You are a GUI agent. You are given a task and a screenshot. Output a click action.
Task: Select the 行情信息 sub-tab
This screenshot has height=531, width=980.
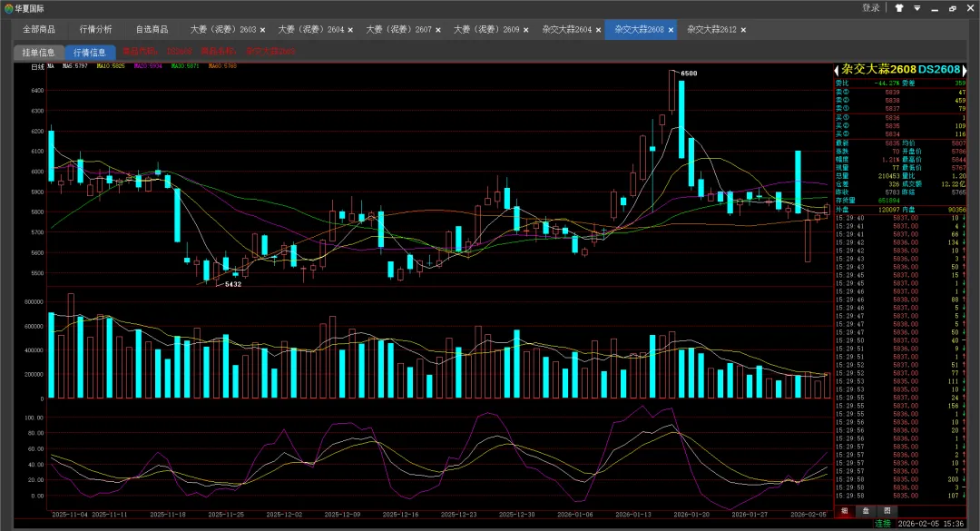pos(90,53)
